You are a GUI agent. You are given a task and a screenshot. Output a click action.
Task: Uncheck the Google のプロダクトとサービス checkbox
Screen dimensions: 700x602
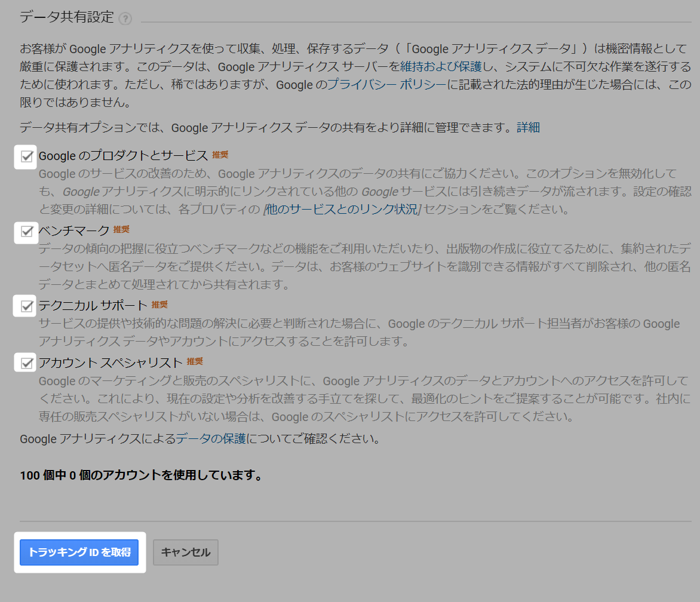tap(27, 156)
